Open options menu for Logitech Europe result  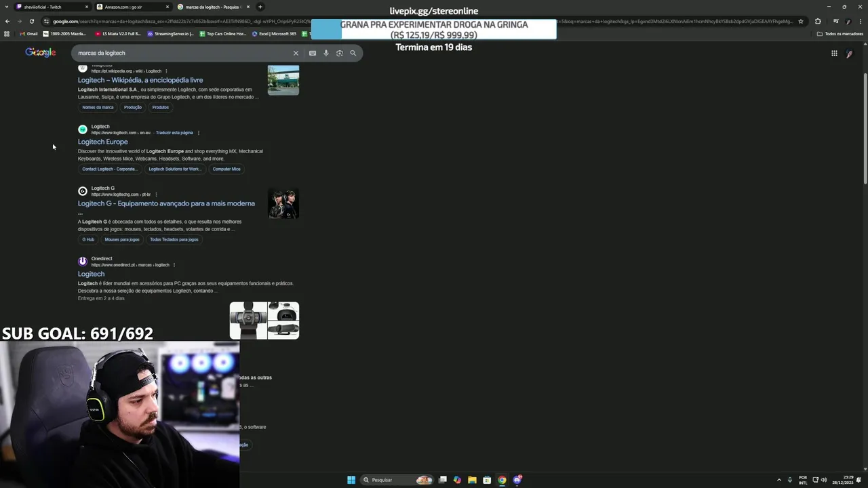(199, 133)
